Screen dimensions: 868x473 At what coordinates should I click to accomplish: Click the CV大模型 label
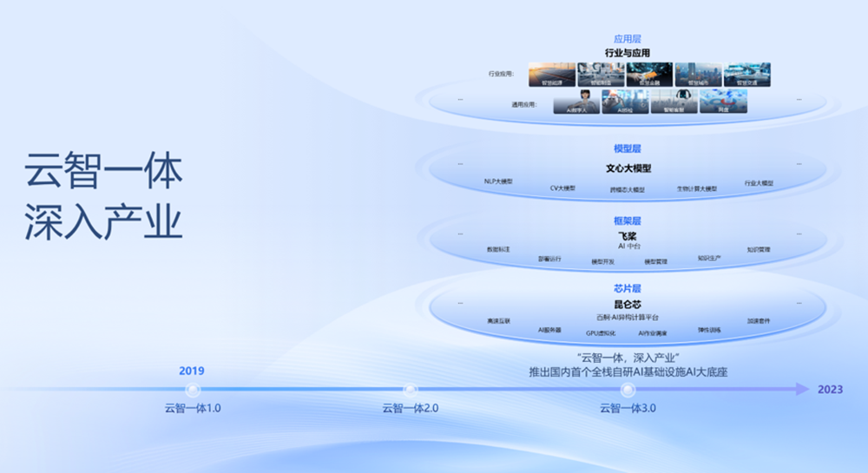click(562, 188)
